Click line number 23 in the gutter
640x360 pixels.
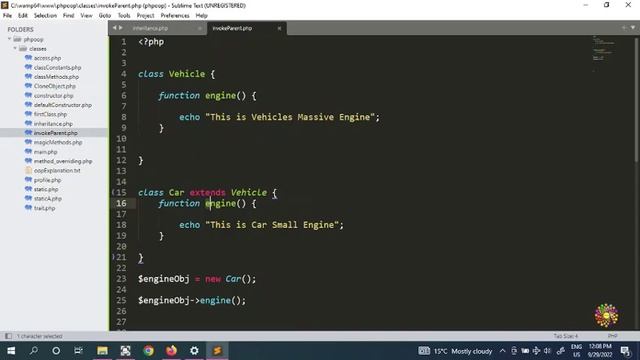(122, 279)
